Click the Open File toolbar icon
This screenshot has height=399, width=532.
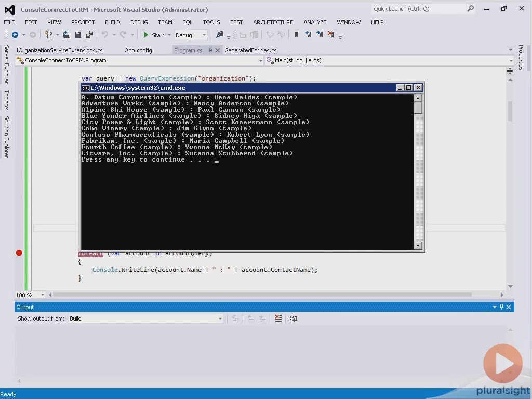pyautogui.click(x=66, y=35)
